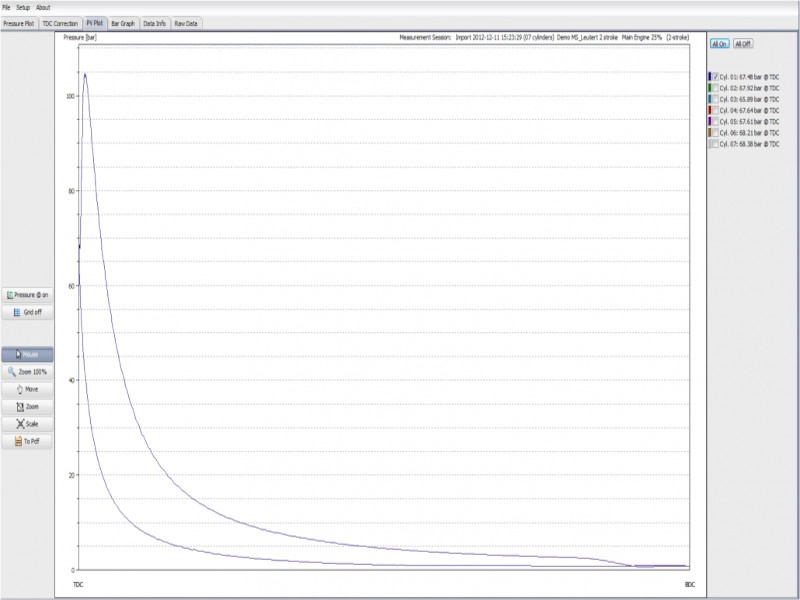Select the Scale tool
Image resolution: width=800 pixels, height=600 pixels.
(x=28, y=424)
